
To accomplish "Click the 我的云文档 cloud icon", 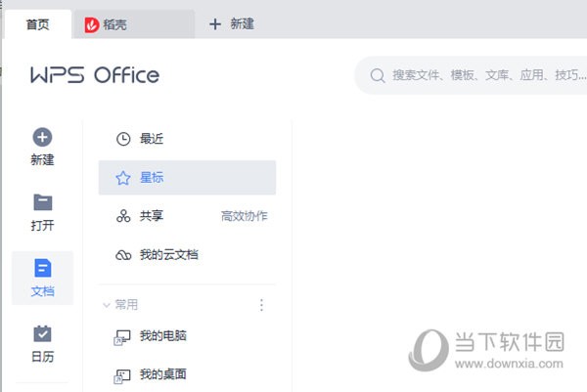I will click(x=123, y=255).
